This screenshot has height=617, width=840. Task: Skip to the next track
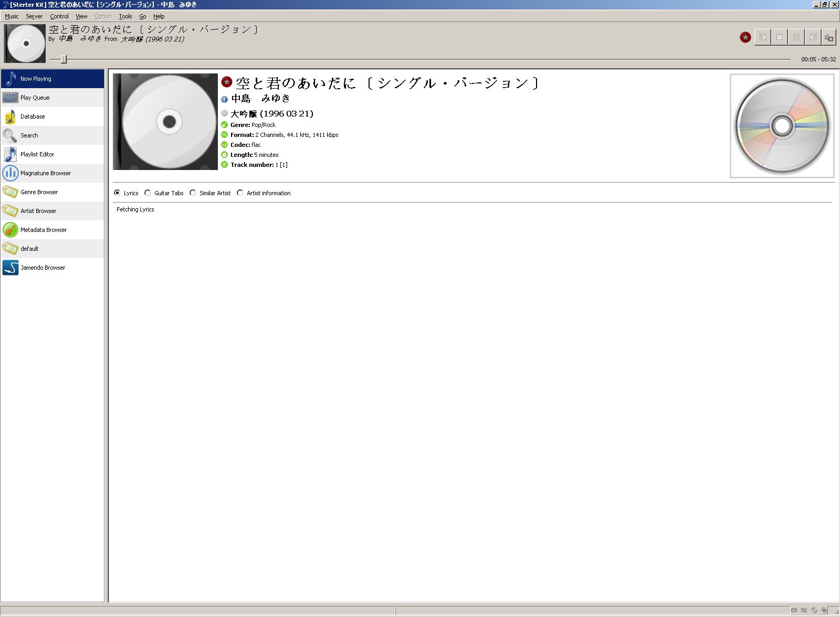813,37
